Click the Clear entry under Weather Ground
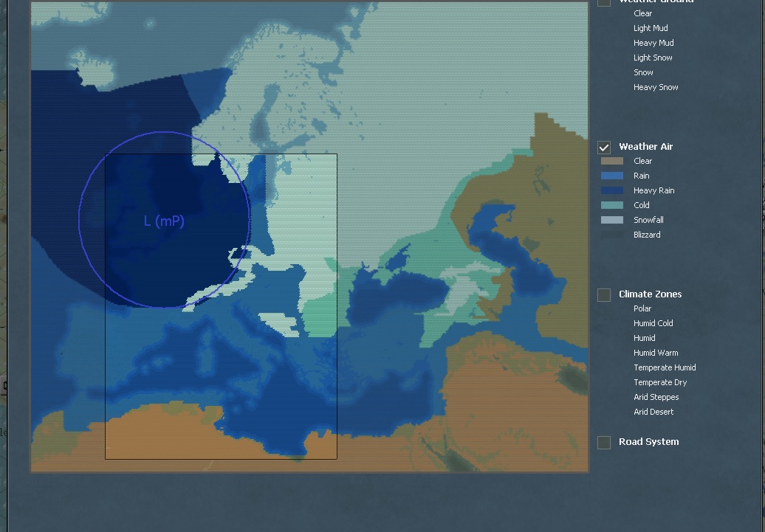The height and width of the screenshot is (532, 765). pyautogui.click(x=642, y=13)
